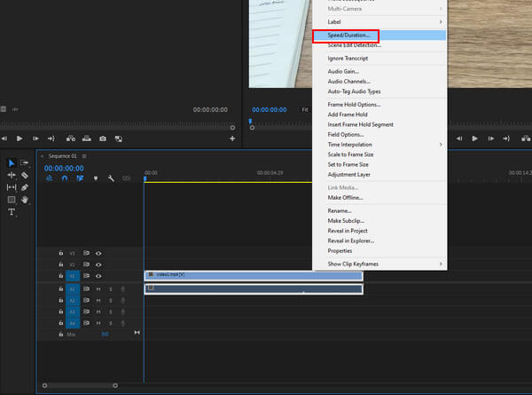This screenshot has width=532, height=395.
Task: Add a marker in timeline header
Action: click(96, 178)
